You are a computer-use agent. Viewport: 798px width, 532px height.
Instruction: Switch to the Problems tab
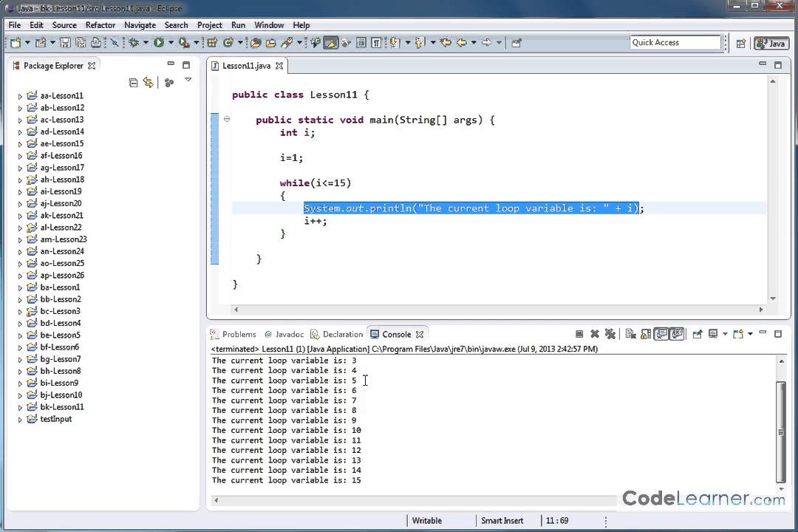coord(233,335)
